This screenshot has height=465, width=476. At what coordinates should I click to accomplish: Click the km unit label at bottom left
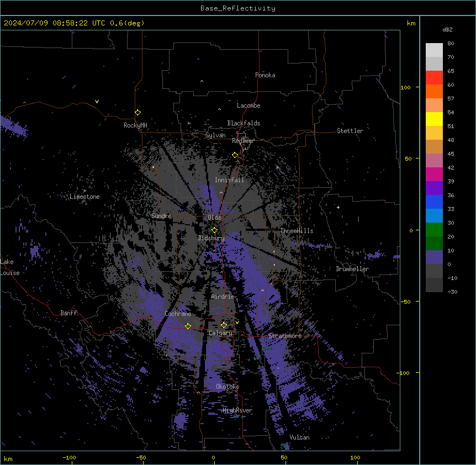click(x=8, y=459)
